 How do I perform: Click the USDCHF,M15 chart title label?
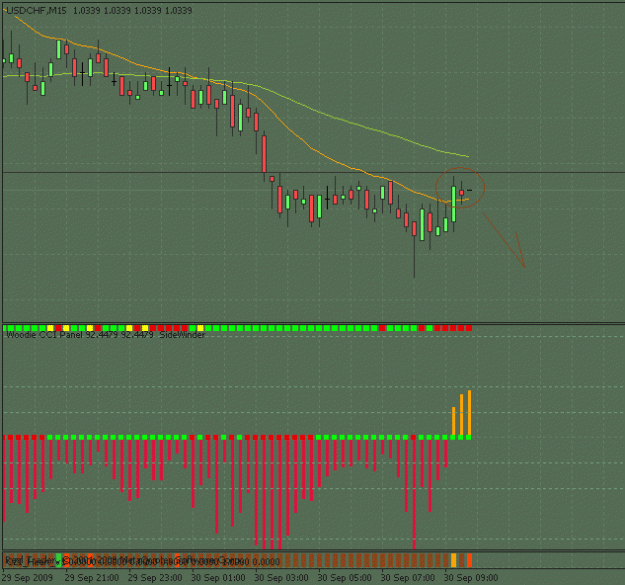[36, 11]
